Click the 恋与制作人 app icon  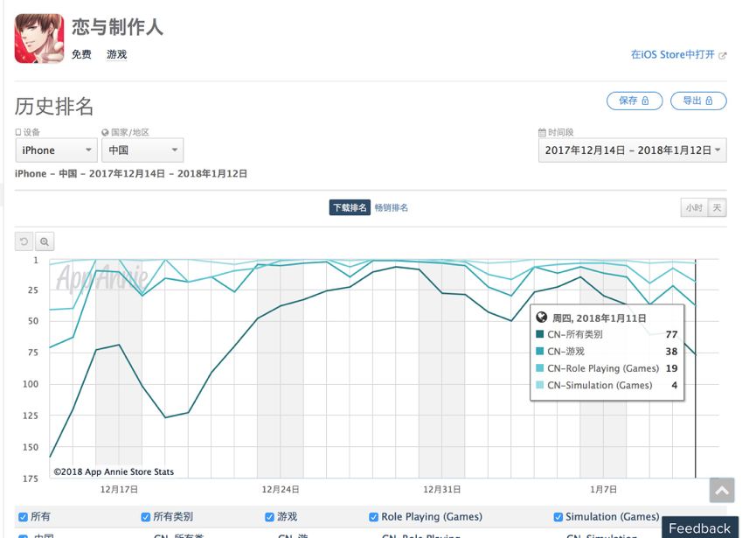[39, 38]
